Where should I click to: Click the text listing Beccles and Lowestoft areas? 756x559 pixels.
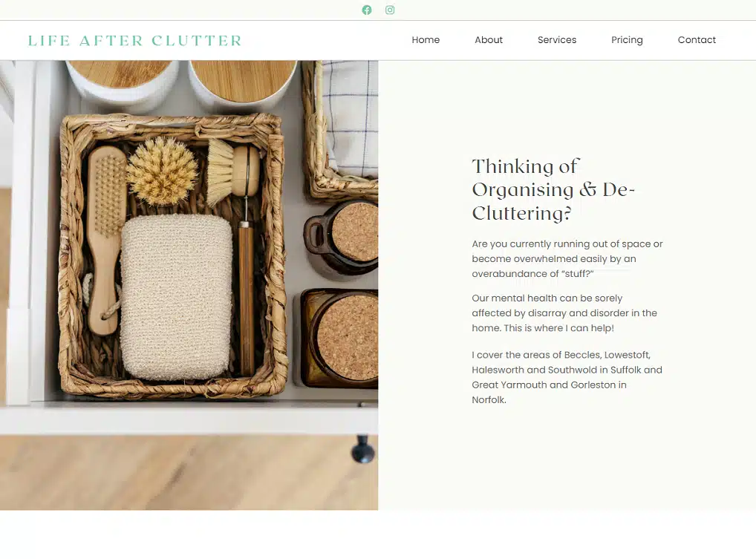(567, 377)
